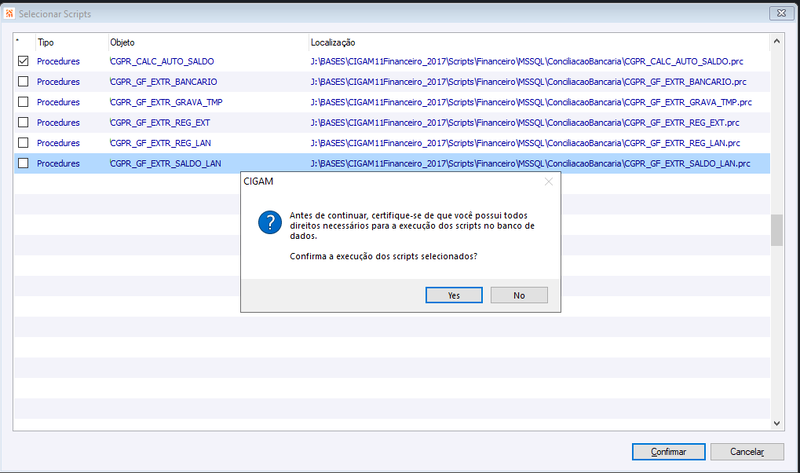Select the CGPR_GF_EXTR_BANCARIO object name
The image size is (800, 473).
click(163, 82)
